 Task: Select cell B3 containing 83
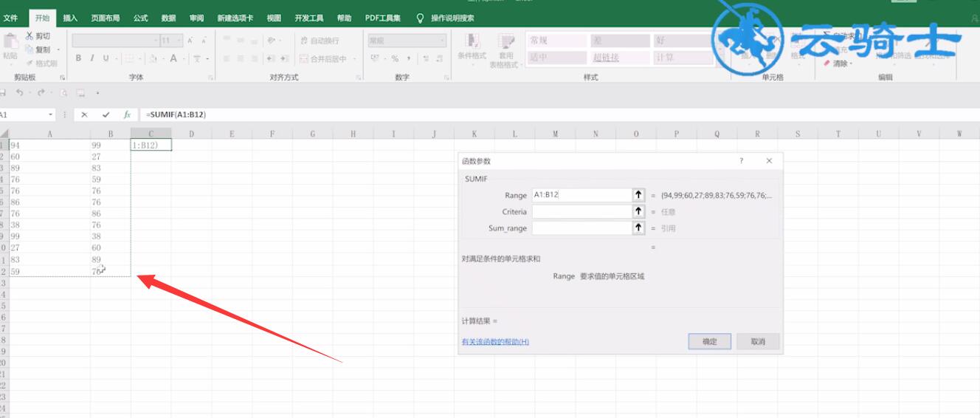pyautogui.click(x=110, y=168)
